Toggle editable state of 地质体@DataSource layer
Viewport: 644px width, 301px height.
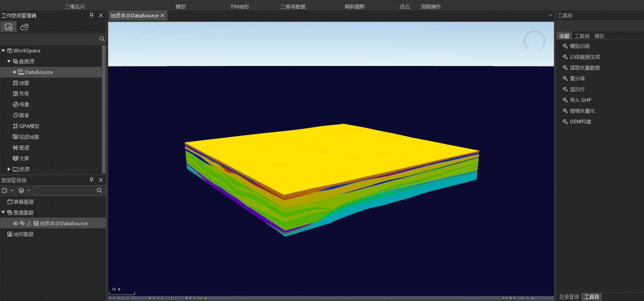click(29, 223)
